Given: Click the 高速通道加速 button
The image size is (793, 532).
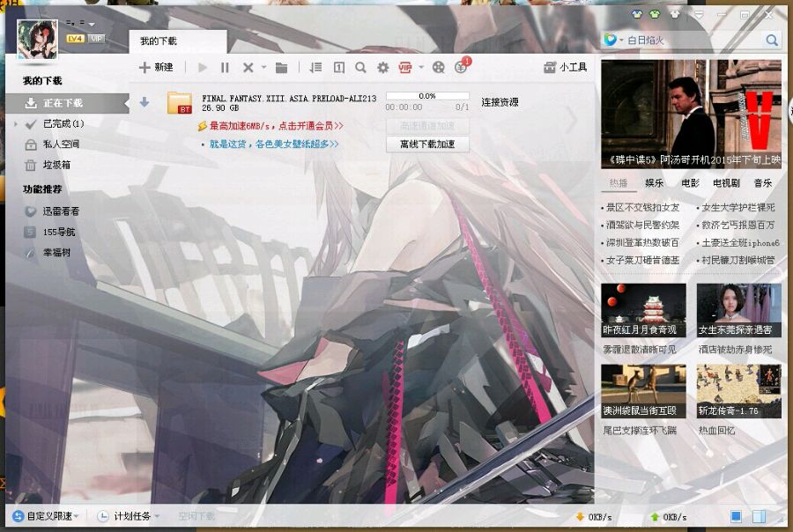Looking at the screenshot, I should coord(427,125).
